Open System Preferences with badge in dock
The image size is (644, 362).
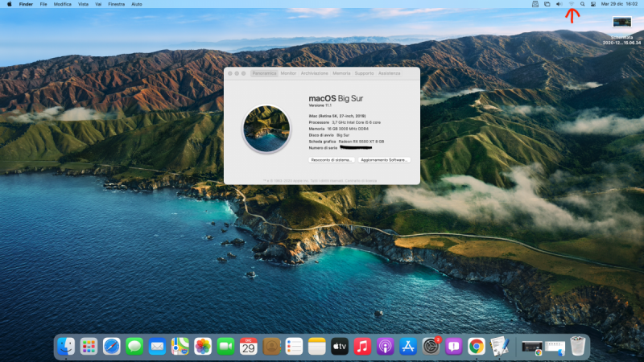pos(431,347)
